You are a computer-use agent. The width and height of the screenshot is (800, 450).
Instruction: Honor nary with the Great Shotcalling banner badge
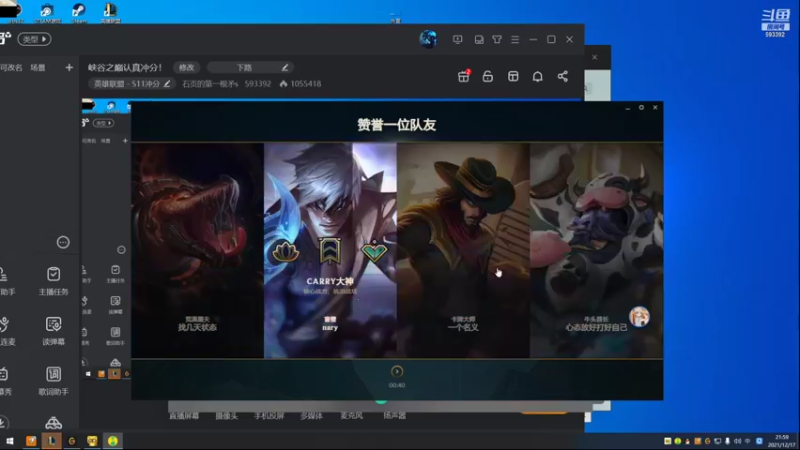(x=330, y=251)
